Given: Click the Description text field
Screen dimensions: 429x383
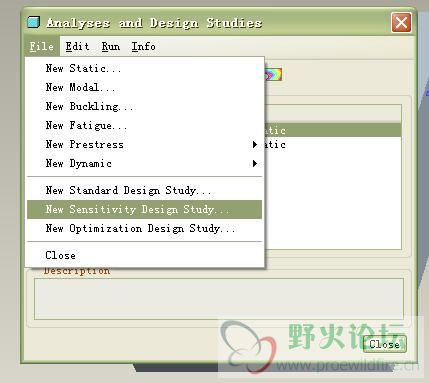Looking at the screenshot, I should click(x=219, y=299).
